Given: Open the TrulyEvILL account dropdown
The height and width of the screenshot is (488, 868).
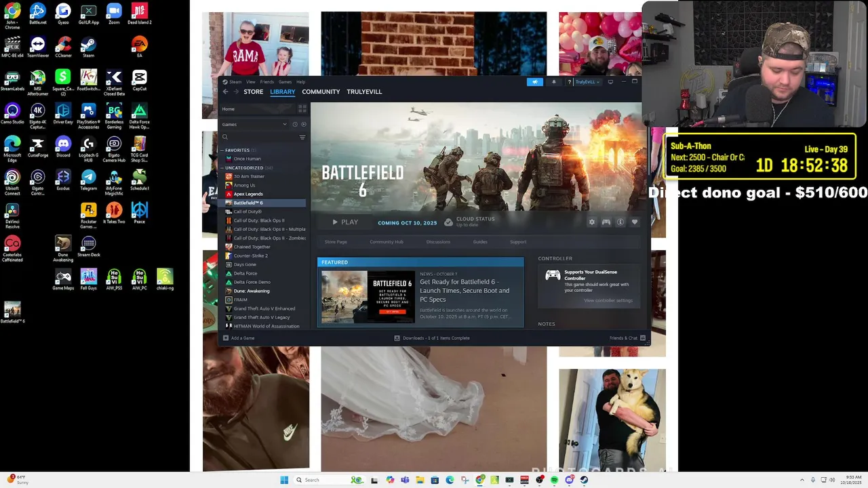Looking at the screenshot, I should click(587, 82).
